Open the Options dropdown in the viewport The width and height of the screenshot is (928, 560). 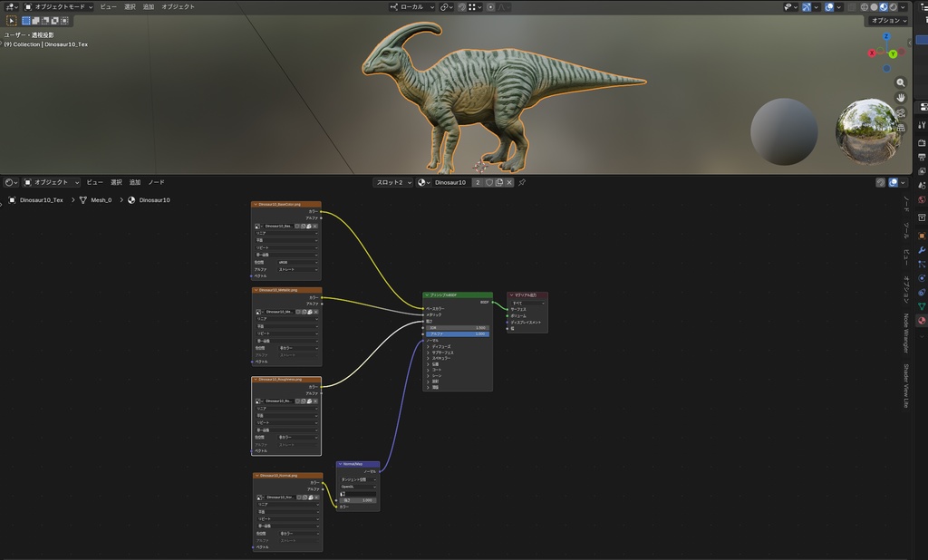(889, 20)
